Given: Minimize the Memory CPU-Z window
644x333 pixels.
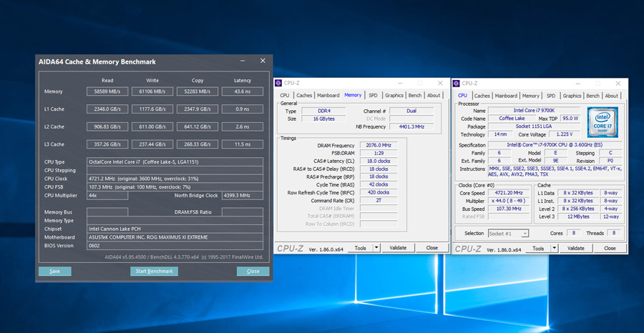Looking at the screenshot, I should pos(400,83).
